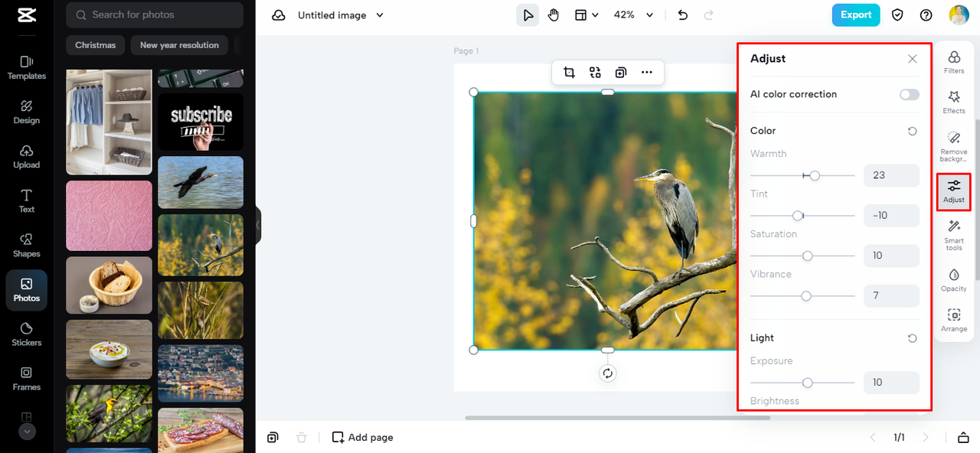Click the horizontal canvas scrollbar

[617, 418]
